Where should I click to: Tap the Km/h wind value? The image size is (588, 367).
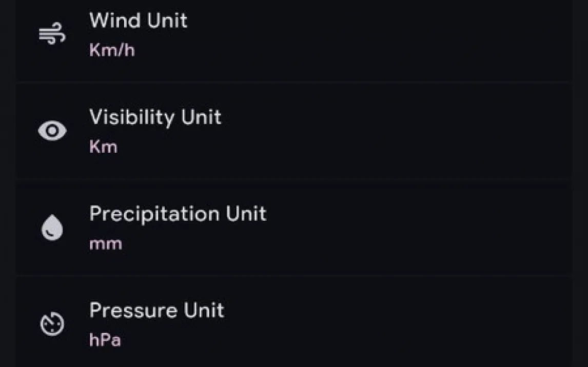pyautogui.click(x=112, y=50)
